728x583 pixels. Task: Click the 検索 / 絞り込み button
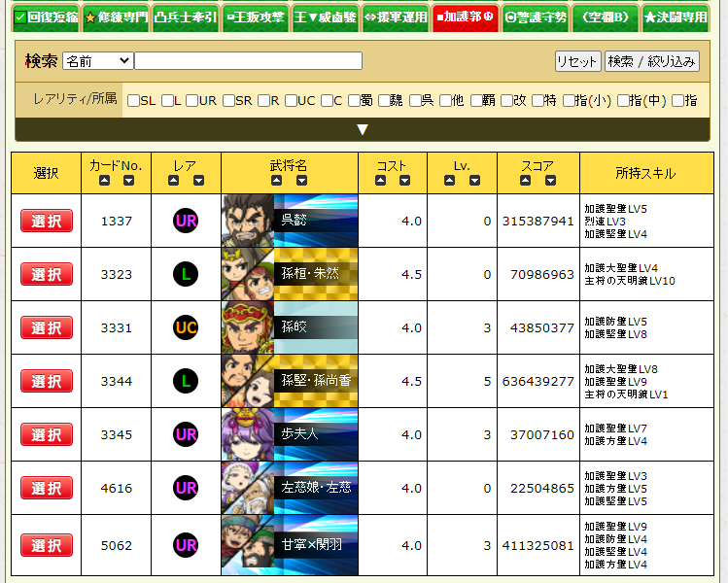click(x=652, y=61)
